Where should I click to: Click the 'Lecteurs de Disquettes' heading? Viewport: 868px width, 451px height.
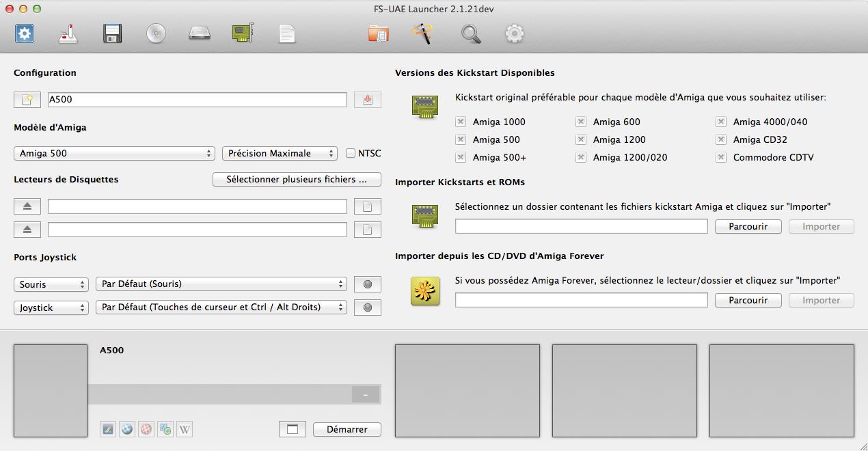click(x=66, y=179)
